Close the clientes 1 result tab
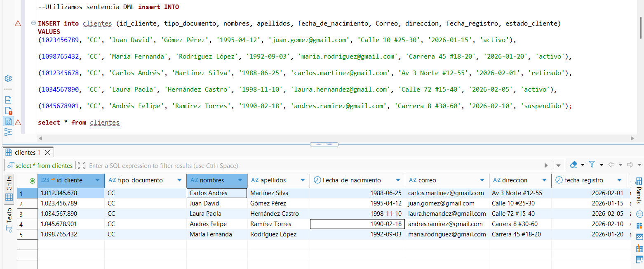Image resolution: width=644 pixels, height=269 pixels. (x=47, y=153)
